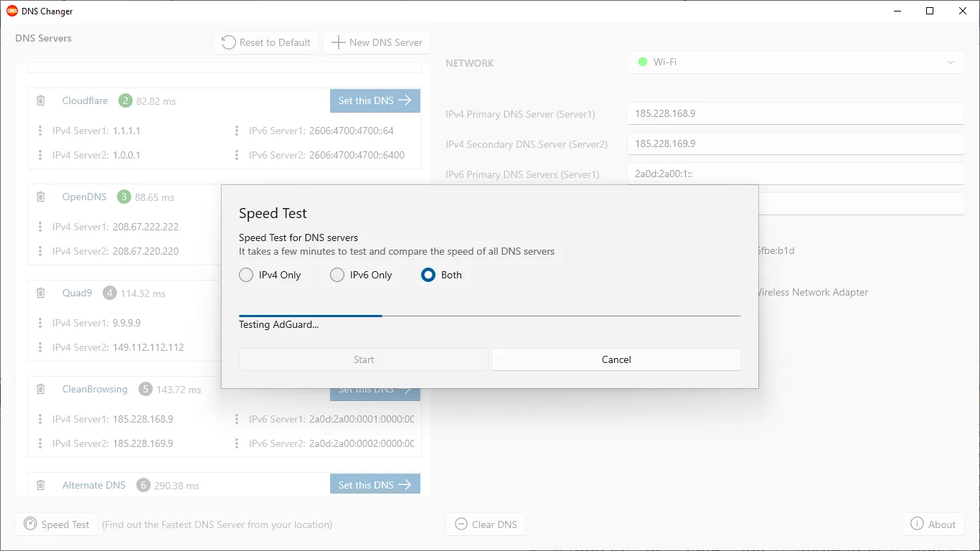Click Quad9 latency 114.32 ms
This screenshot has height=551, width=980.
click(143, 293)
